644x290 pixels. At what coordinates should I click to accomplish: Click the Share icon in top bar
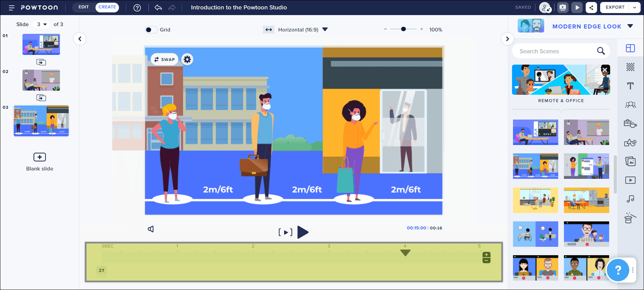591,8
